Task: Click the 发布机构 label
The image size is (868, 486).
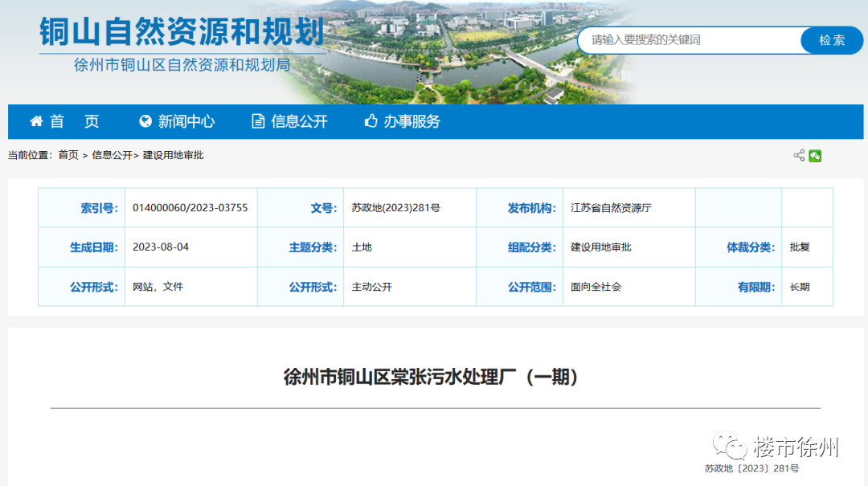Action: click(531, 208)
